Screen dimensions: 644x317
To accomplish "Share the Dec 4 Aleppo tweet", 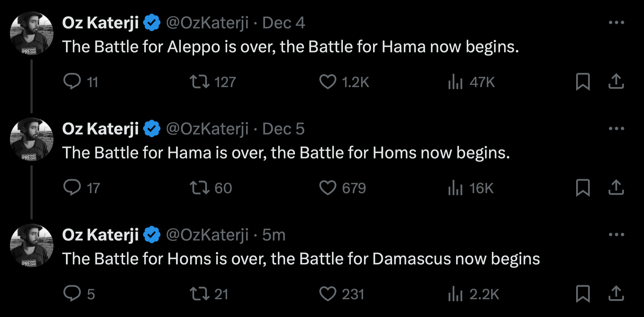I will pos(616,82).
